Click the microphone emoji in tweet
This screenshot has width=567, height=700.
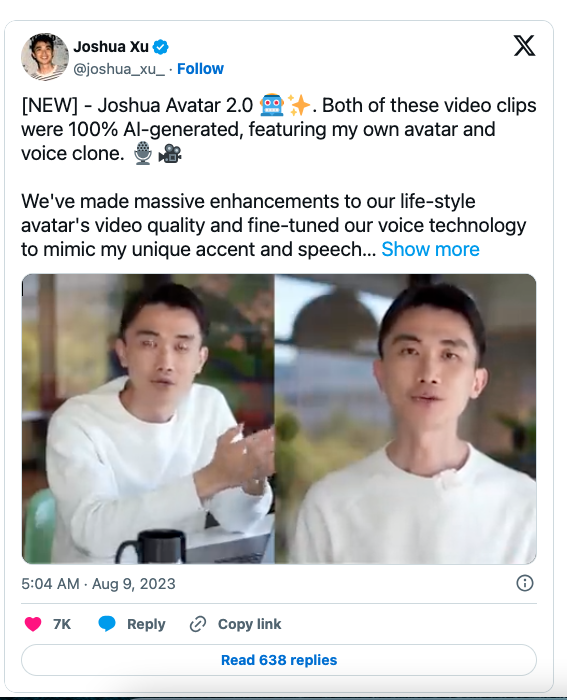click(x=143, y=153)
